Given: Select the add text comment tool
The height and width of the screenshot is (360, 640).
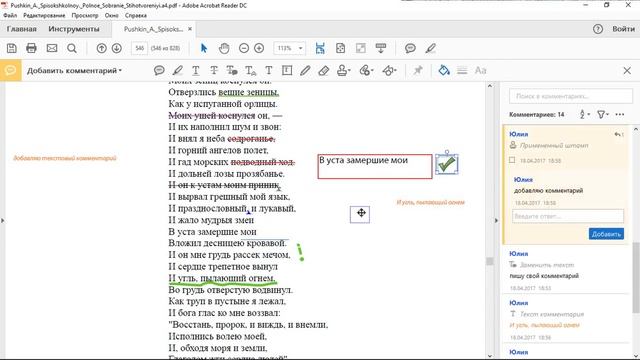Looking at the screenshot, I should [x=269, y=71].
